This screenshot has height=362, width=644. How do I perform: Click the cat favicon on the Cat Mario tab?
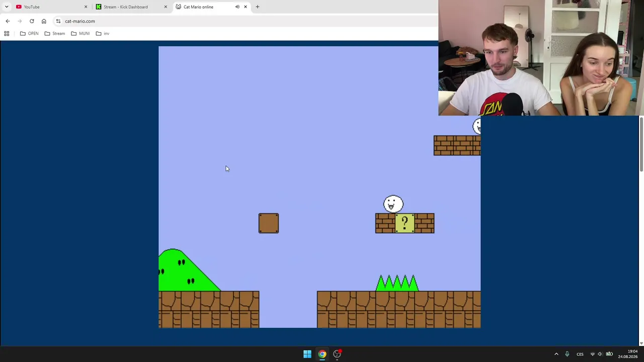tap(178, 7)
